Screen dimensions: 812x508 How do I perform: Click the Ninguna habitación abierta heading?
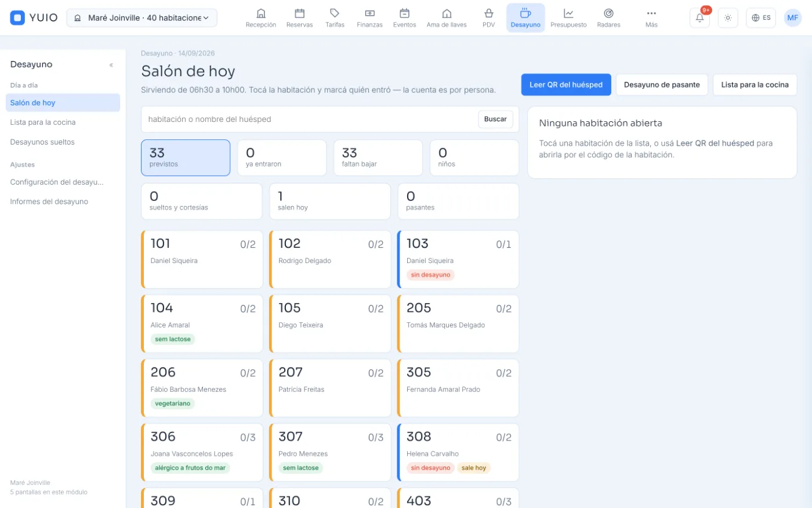(x=600, y=124)
